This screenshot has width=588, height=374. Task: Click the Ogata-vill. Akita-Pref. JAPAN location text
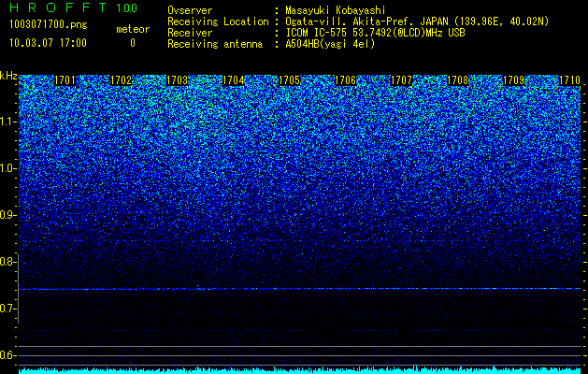[417, 22]
